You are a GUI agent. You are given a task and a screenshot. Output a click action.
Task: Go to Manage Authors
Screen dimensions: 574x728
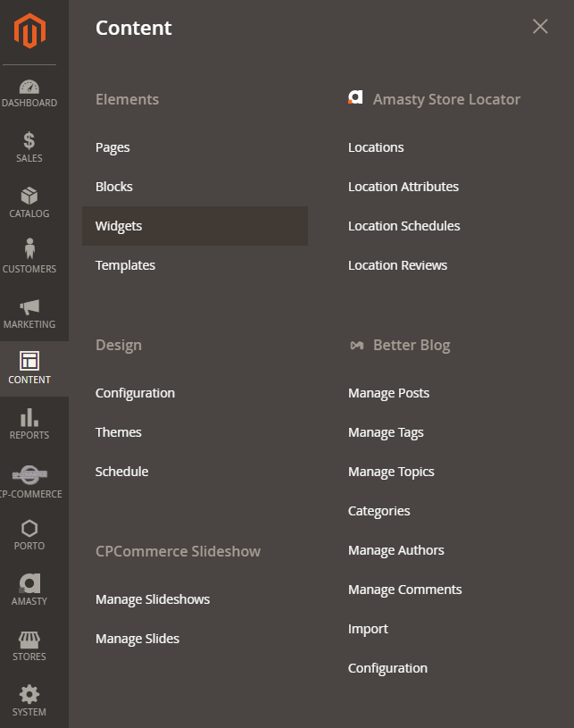click(x=396, y=550)
